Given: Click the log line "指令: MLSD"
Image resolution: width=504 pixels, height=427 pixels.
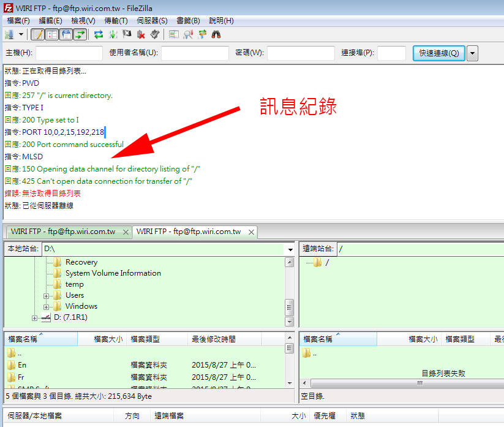Looking at the screenshot, I should click(x=24, y=157).
